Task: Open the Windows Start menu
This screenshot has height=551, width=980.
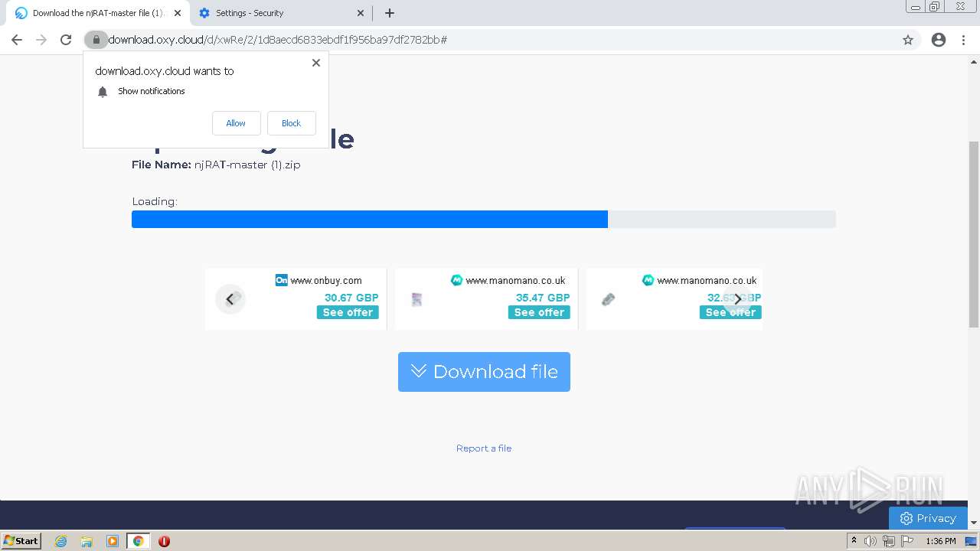Action: coord(21,541)
